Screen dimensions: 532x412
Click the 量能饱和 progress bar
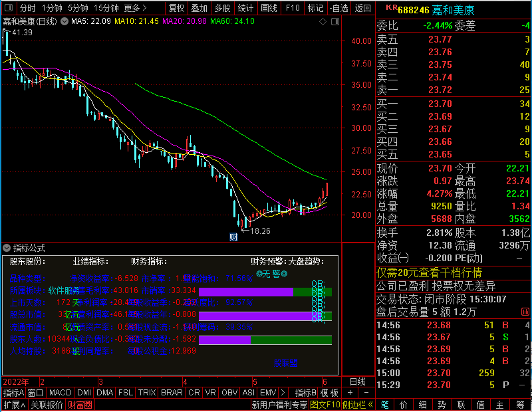coord(265,292)
